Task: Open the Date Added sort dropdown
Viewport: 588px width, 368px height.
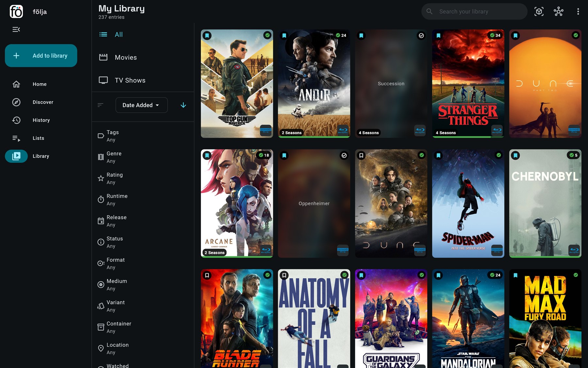Action: tap(141, 105)
